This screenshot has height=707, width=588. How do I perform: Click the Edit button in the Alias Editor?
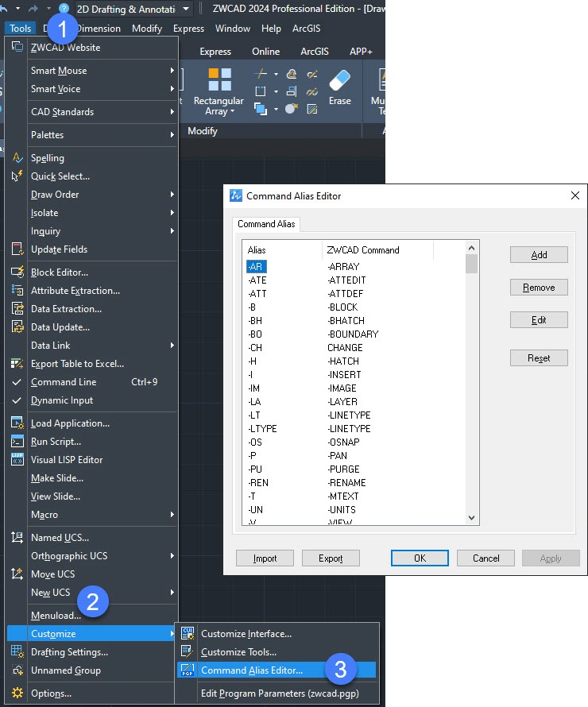click(x=539, y=319)
